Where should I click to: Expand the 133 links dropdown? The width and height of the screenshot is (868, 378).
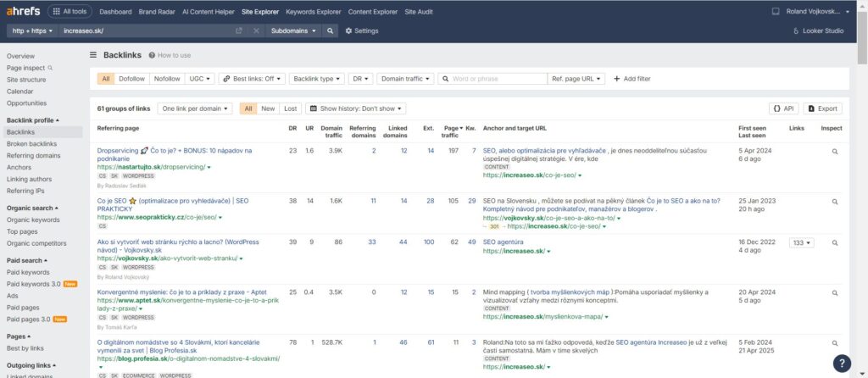[802, 242]
